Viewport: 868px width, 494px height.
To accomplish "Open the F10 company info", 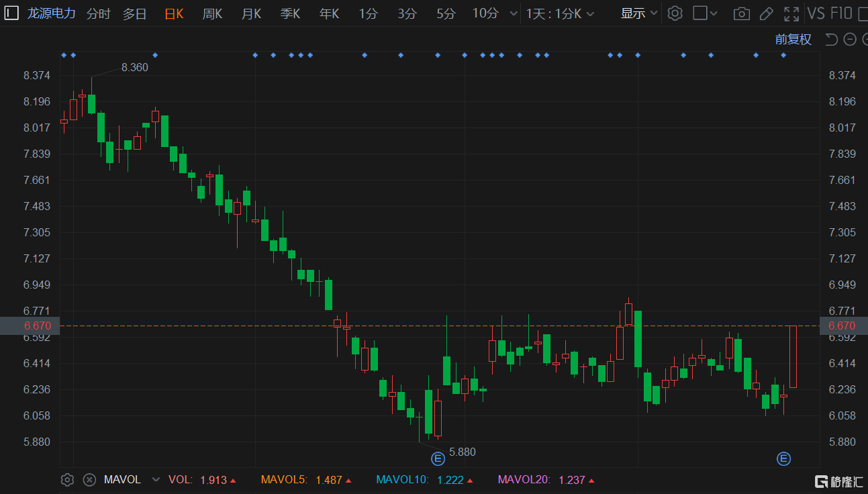I will coord(841,13).
